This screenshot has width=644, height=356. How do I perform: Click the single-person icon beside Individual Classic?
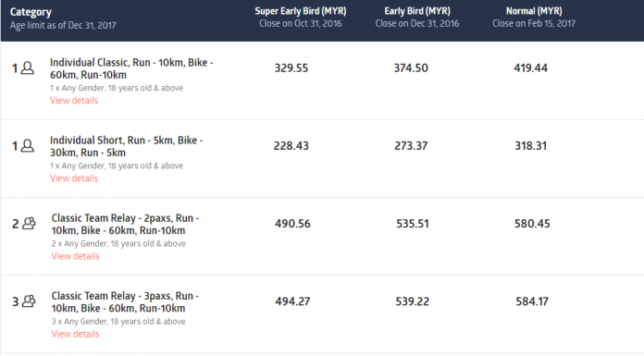(x=28, y=68)
